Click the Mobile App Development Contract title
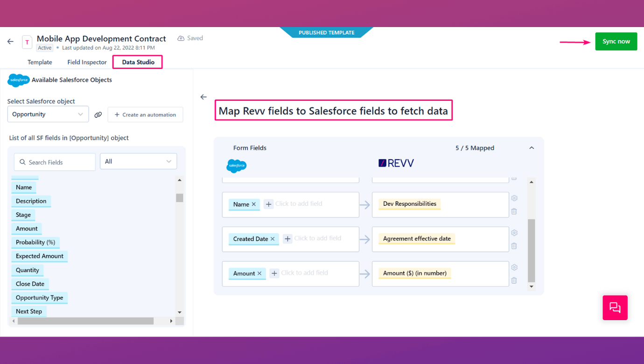The image size is (644, 364). click(x=101, y=39)
